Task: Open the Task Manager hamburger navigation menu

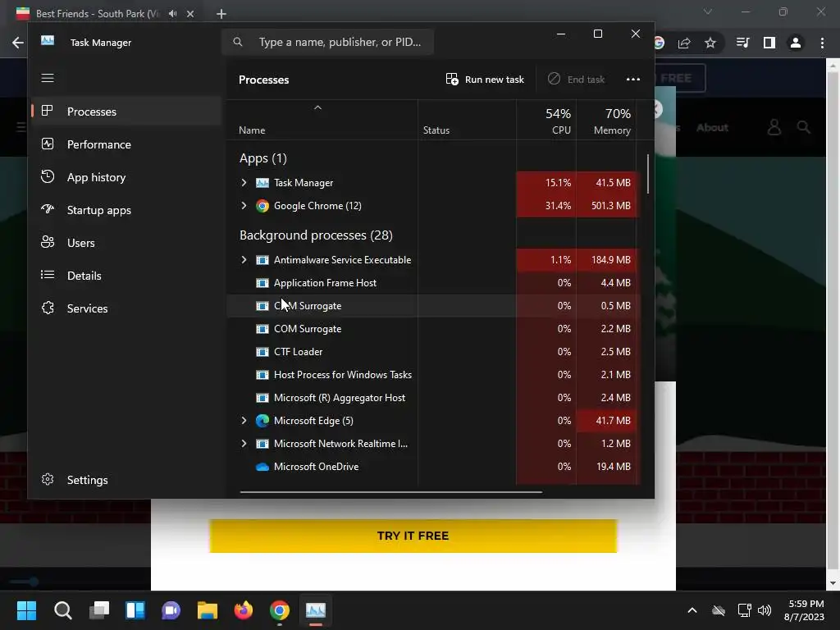Action: pos(48,78)
